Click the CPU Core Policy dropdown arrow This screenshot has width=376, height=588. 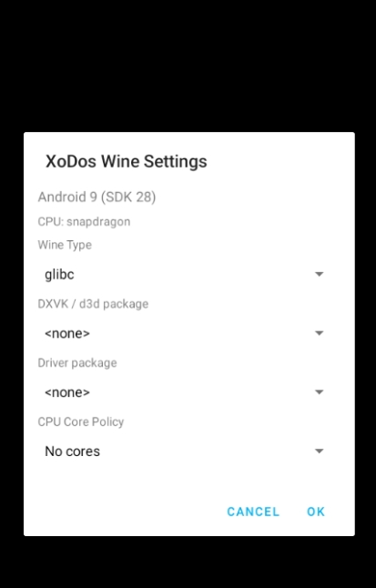click(319, 451)
